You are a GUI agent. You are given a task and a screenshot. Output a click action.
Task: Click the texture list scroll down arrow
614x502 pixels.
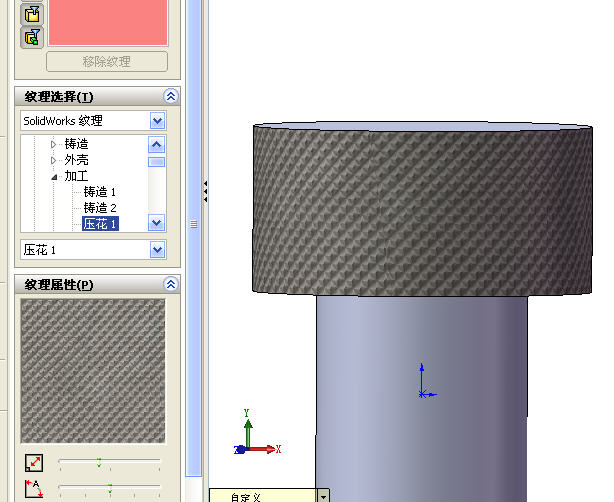click(x=157, y=223)
